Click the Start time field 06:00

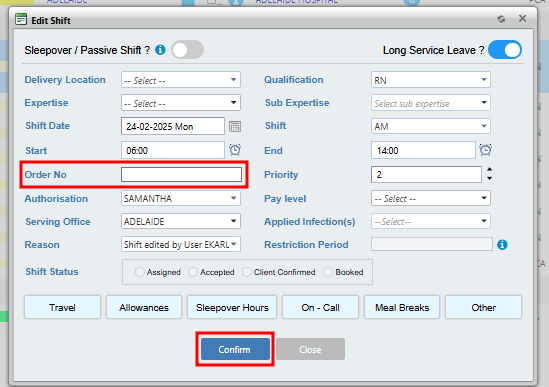point(173,150)
